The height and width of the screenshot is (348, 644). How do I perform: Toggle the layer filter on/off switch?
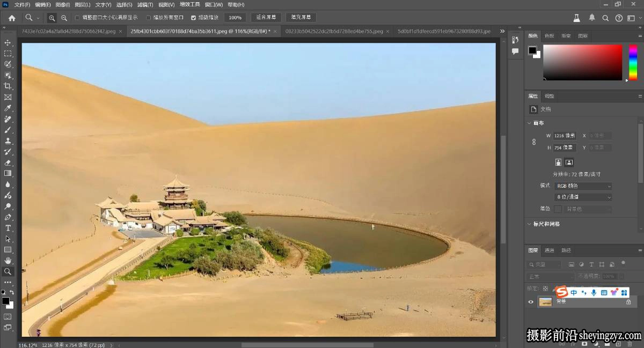tap(623, 263)
